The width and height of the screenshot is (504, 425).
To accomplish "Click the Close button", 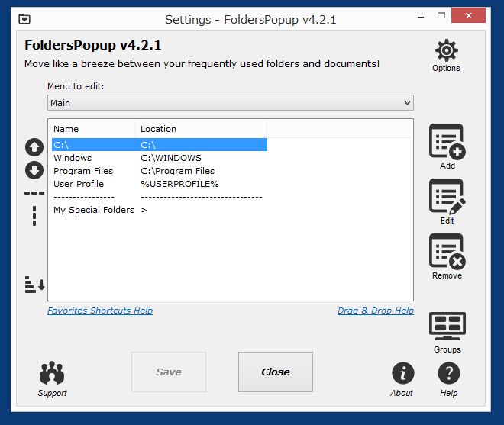I will click(276, 372).
